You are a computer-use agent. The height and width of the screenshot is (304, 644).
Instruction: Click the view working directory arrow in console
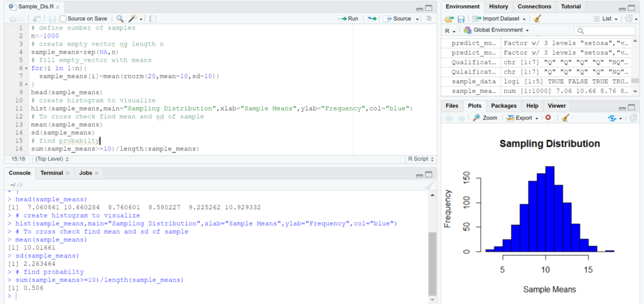click(x=20, y=185)
